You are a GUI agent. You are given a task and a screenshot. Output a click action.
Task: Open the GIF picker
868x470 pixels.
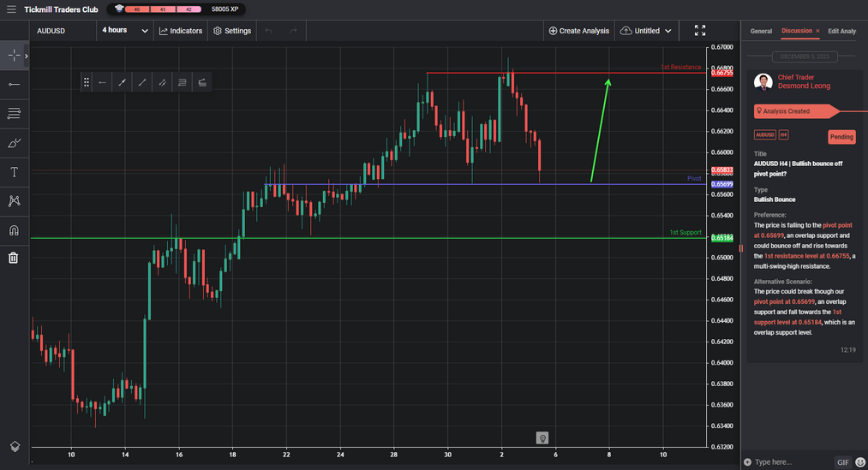point(842,462)
